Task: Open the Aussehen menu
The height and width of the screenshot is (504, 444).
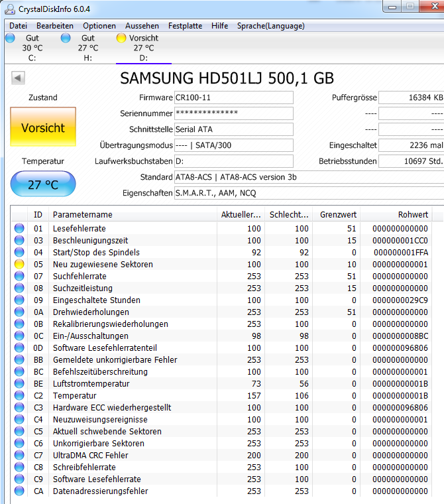Action: [x=142, y=26]
